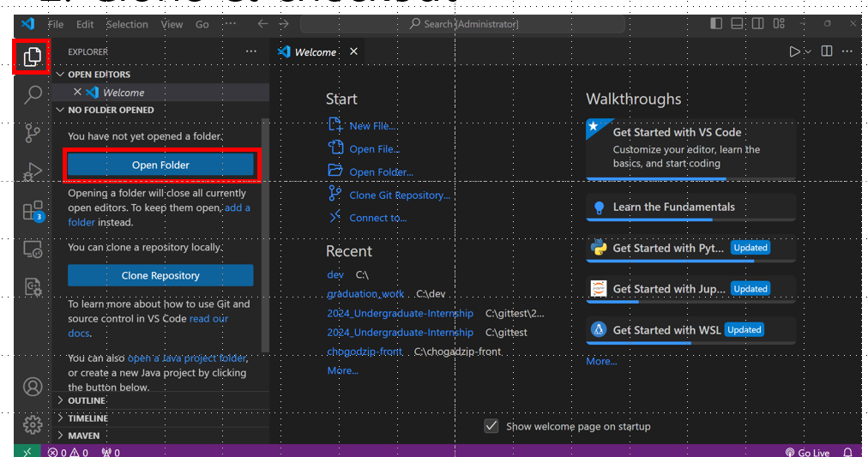868x457 pixels.
Task: Click Clone Git Repository... link
Action: point(400,195)
